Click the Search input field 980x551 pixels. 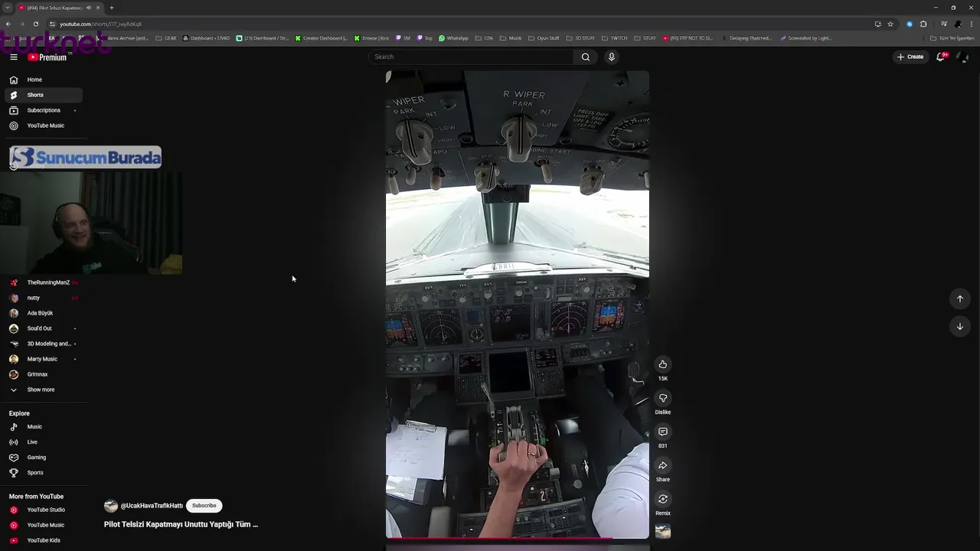coord(471,57)
